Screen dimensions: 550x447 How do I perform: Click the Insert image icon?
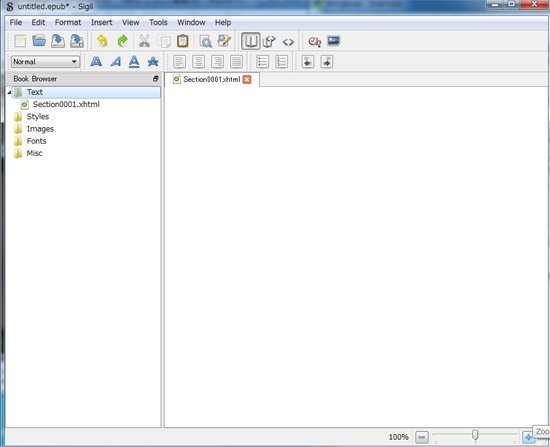(334, 41)
